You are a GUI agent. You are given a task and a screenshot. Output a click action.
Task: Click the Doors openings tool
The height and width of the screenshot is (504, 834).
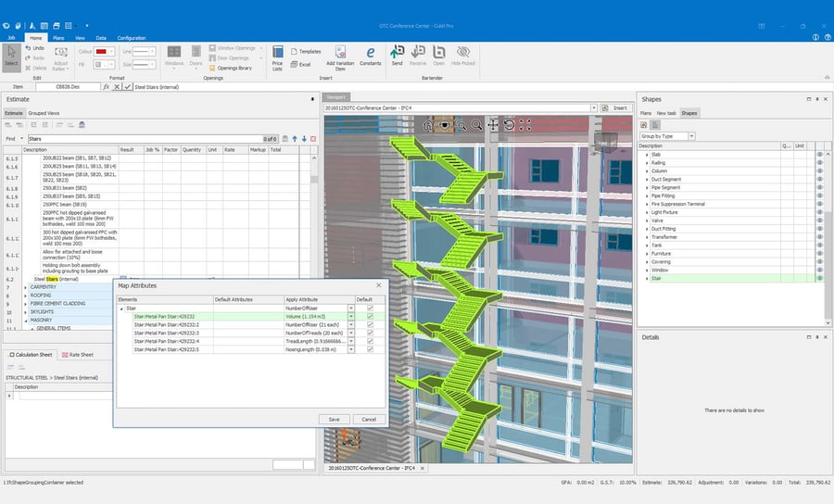(196, 56)
